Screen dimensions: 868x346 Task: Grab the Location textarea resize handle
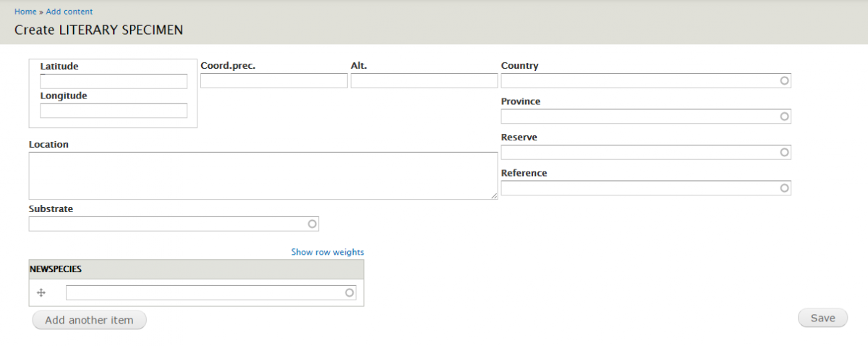(x=494, y=195)
